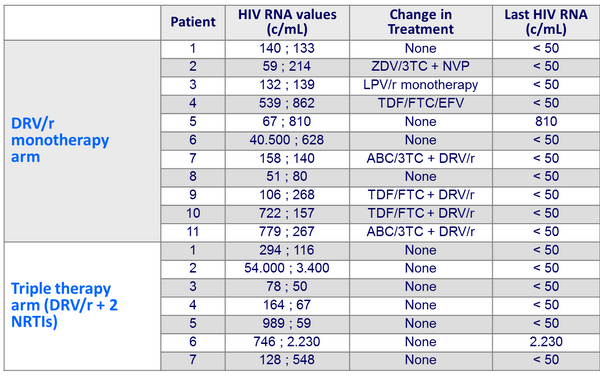
Task: Select the '128 ; 548' value cell
Action: pos(287,360)
